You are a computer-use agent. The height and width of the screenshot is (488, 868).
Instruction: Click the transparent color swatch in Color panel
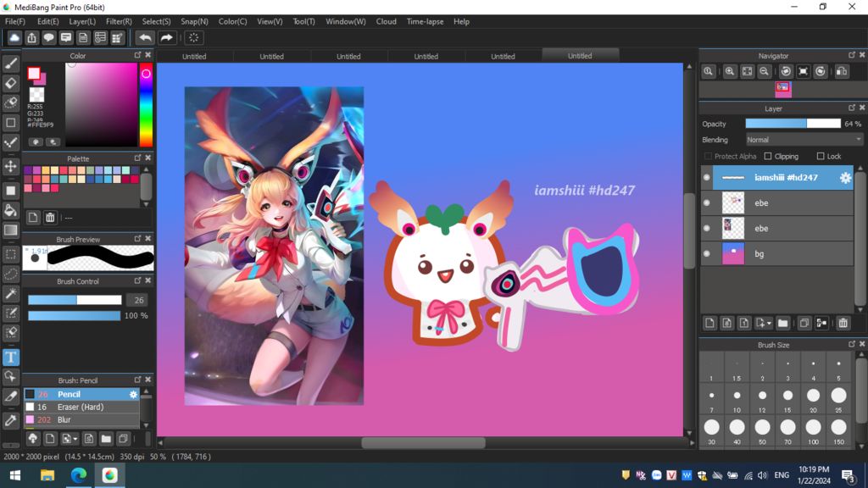[36, 95]
